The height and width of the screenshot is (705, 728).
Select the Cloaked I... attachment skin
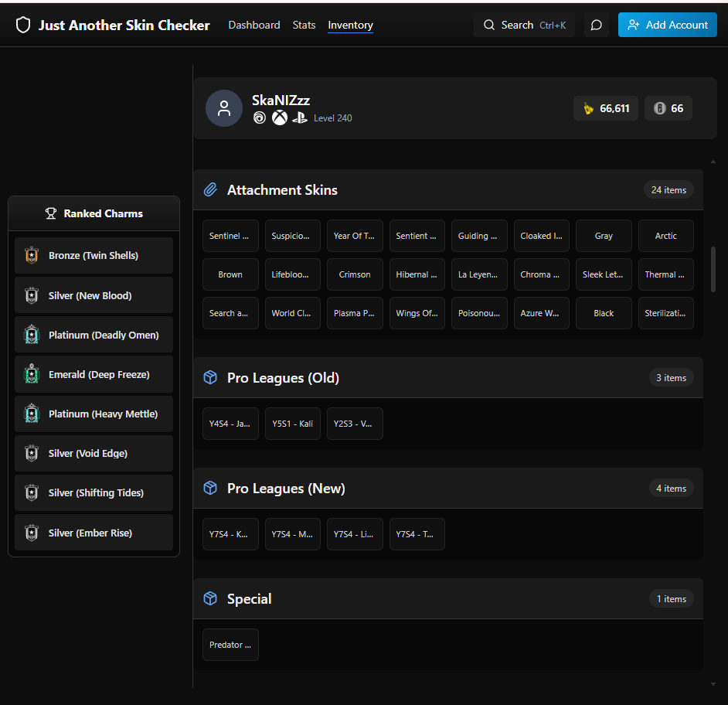(x=541, y=236)
